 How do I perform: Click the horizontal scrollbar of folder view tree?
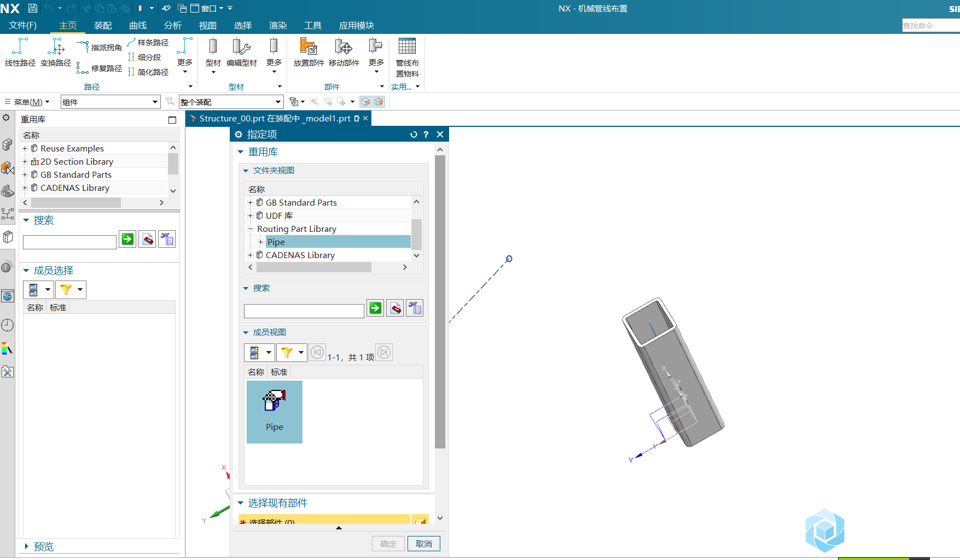(314, 267)
